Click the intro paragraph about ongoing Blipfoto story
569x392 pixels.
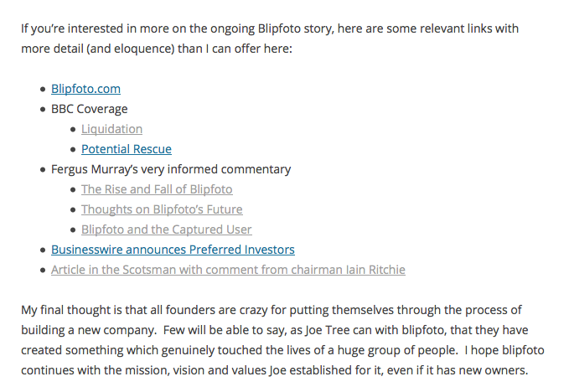click(x=270, y=39)
